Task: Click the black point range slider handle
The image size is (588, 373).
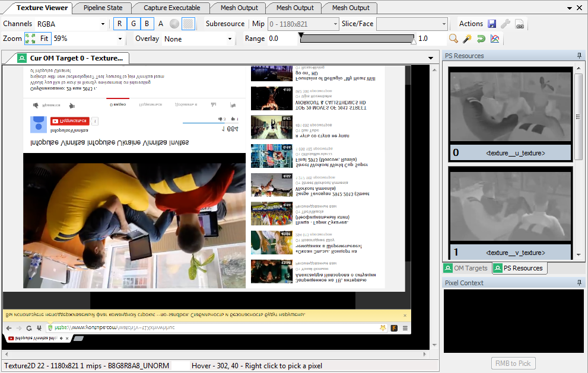Action: [301, 35]
